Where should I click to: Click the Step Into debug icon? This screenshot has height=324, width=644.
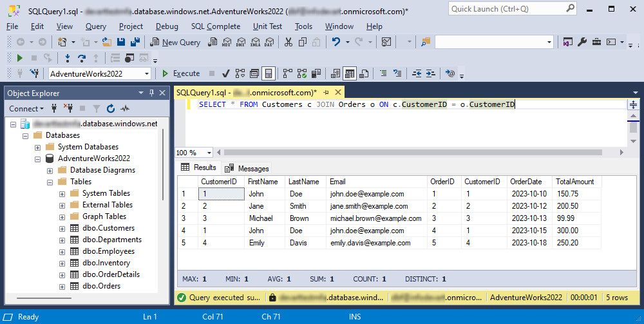[68, 58]
